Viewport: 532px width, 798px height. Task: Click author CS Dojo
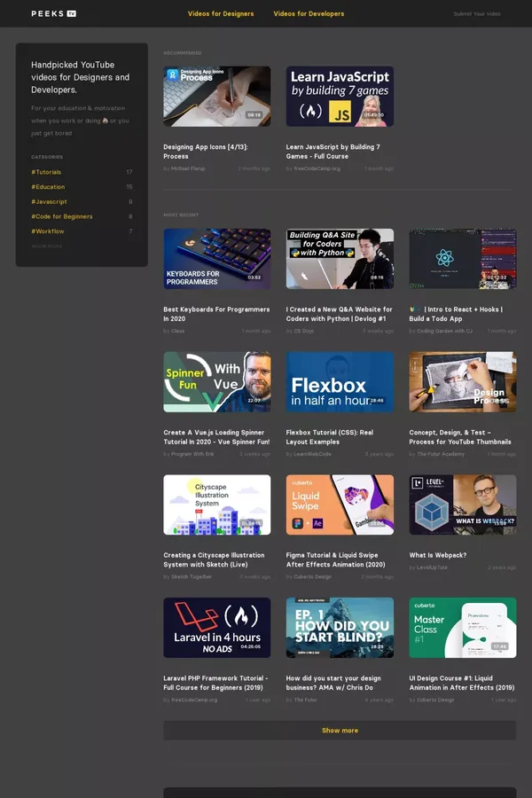click(304, 331)
